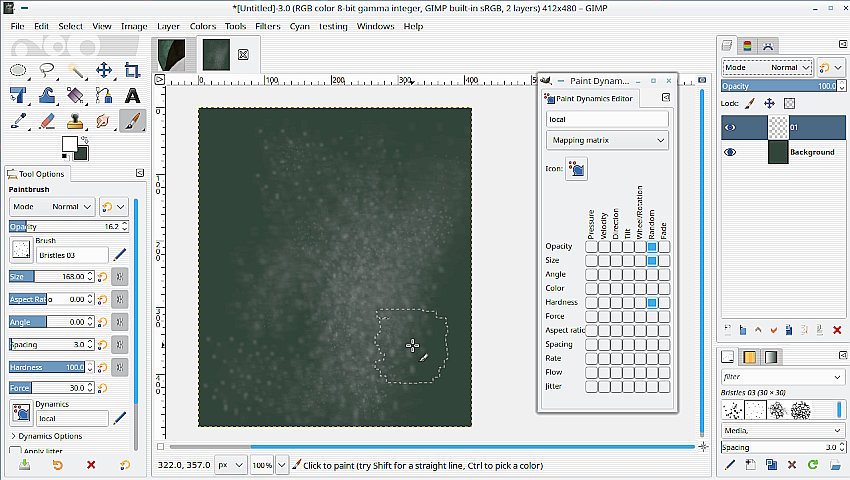Select the Text tool

tap(132, 96)
